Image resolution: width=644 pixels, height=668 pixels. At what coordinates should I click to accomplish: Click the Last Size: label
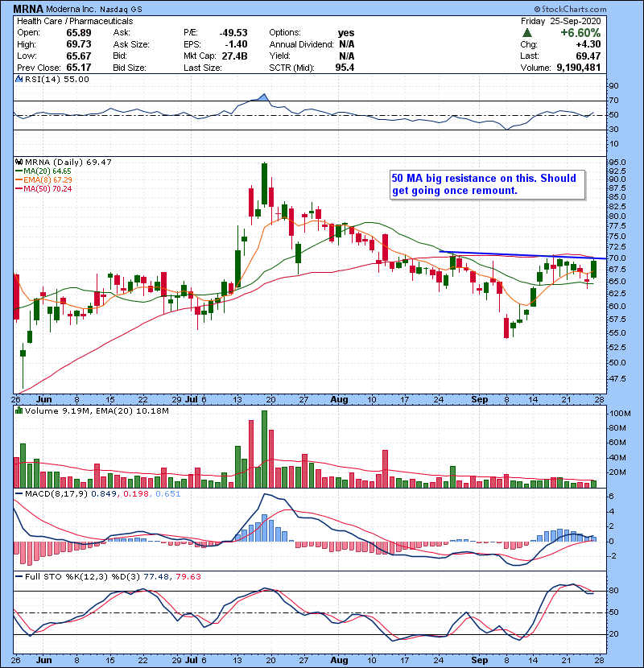(x=202, y=68)
